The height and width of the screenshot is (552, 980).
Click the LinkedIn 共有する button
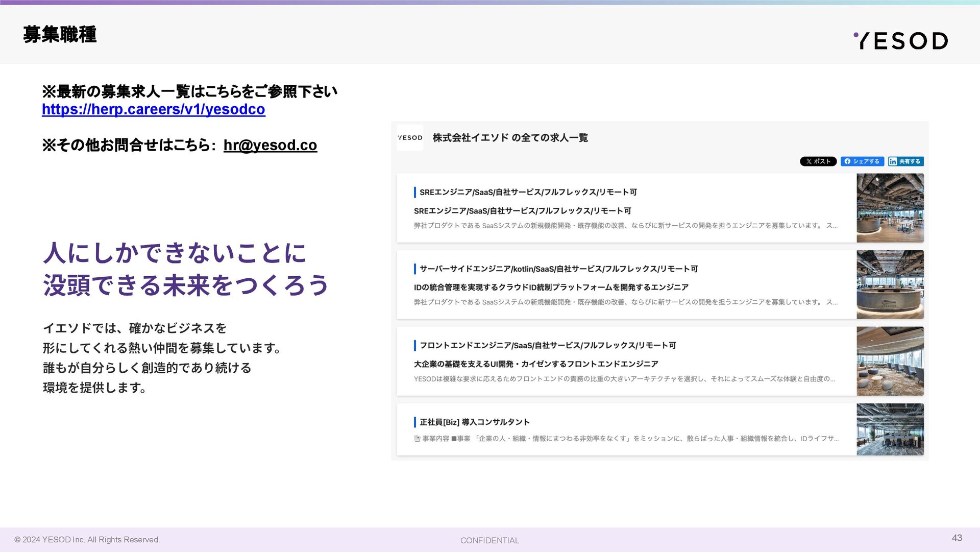(905, 161)
